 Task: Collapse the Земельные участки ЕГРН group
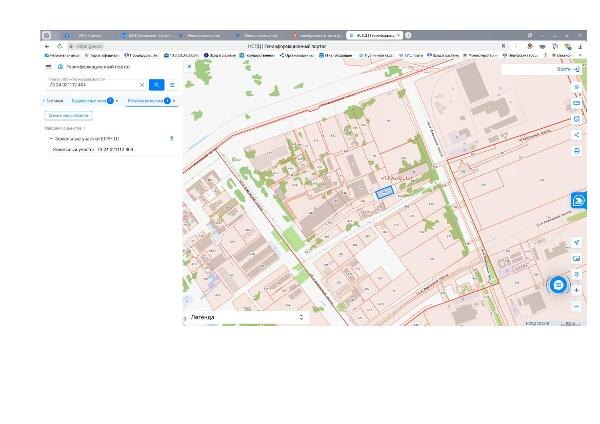[x=51, y=139]
